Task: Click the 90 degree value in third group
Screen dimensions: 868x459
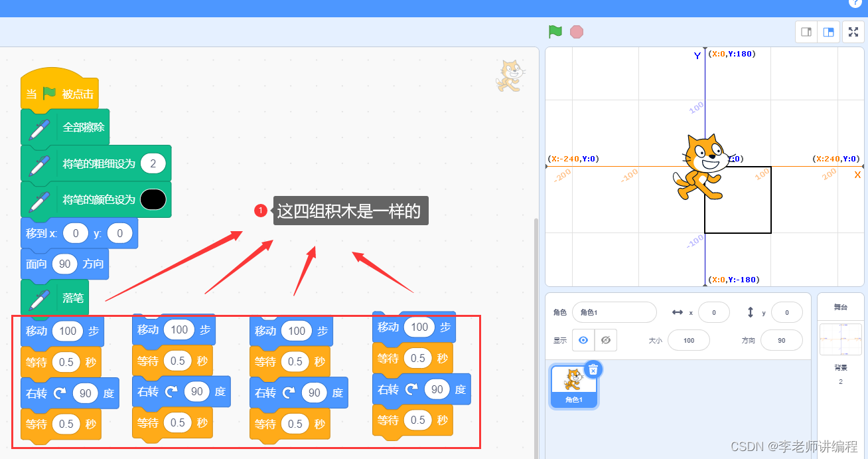Action: [x=315, y=393]
